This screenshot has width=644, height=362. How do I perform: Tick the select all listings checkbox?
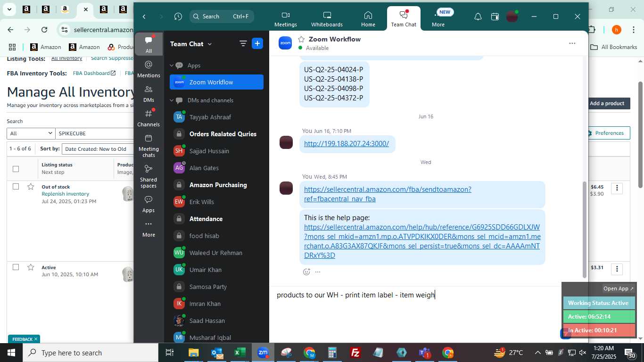pos(16,169)
